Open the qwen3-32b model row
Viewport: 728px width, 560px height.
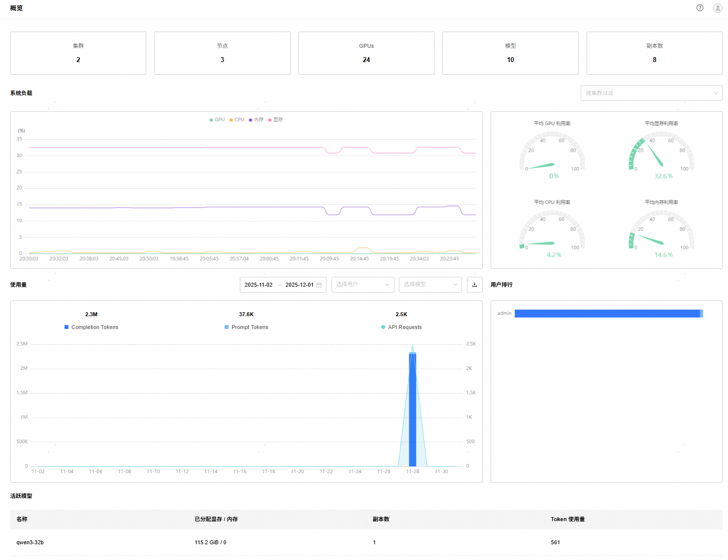pos(30,542)
